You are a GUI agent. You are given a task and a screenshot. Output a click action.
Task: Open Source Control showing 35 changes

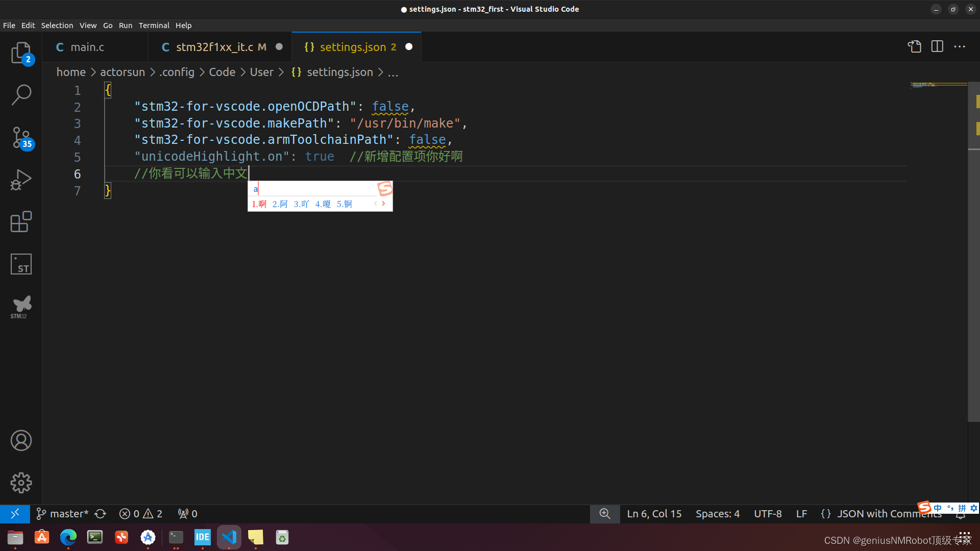21,138
